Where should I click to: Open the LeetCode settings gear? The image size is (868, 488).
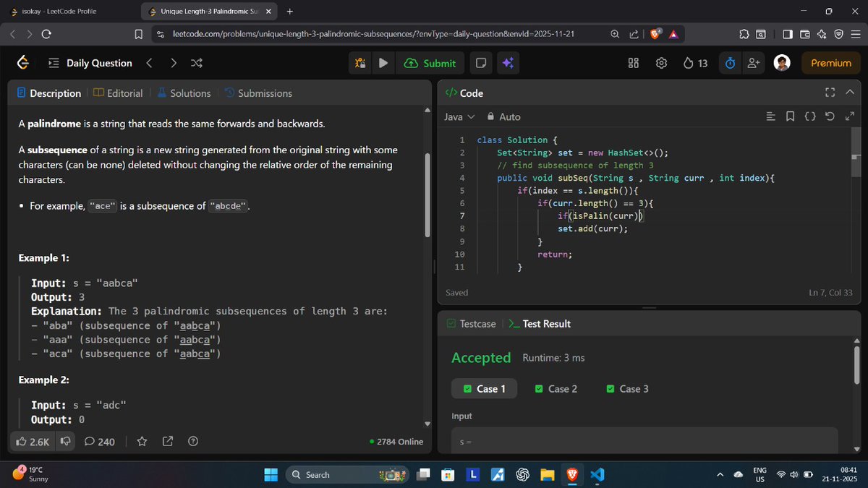(661, 63)
